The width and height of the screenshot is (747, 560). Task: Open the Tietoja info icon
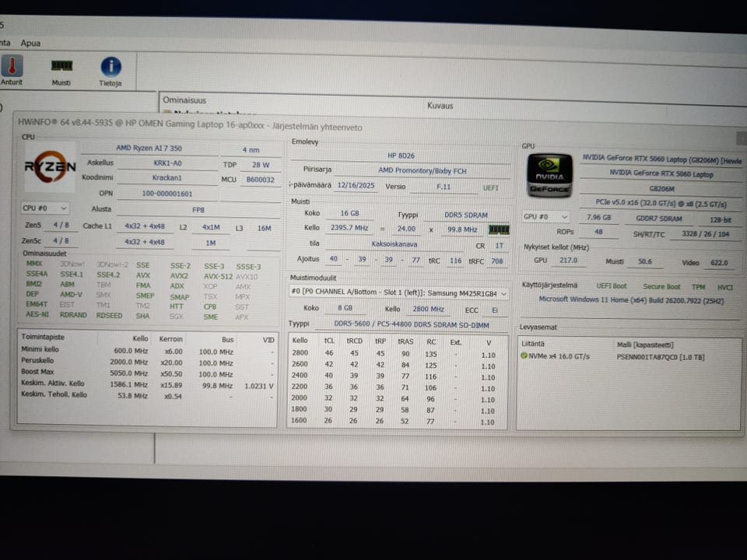(111, 67)
